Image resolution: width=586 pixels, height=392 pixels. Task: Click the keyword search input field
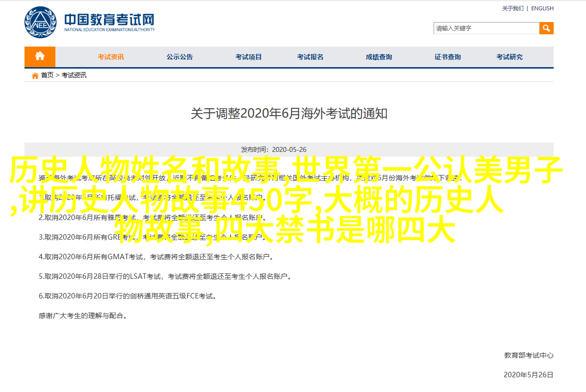(x=486, y=28)
